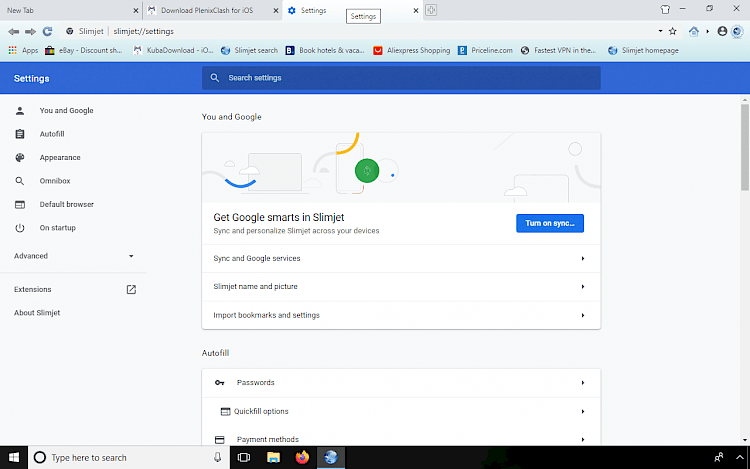This screenshot has width=750, height=469.
Task: Open Slimjet homepage bookmark
Action: pos(643,50)
